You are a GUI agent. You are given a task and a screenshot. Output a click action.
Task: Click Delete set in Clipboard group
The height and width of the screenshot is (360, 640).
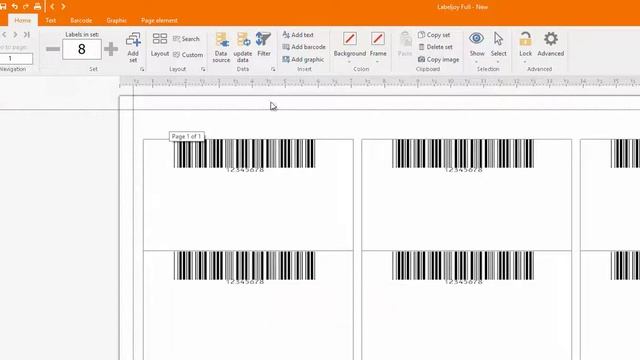click(435, 47)
